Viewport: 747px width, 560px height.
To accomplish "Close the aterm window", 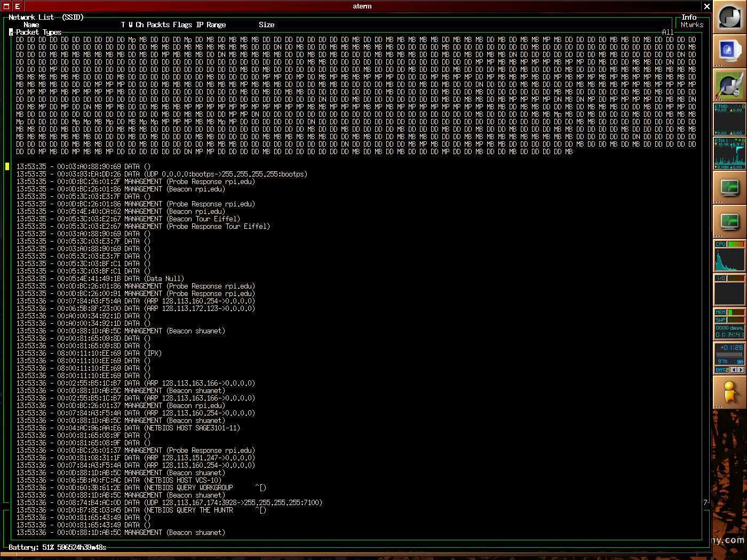I will point(707,6).
